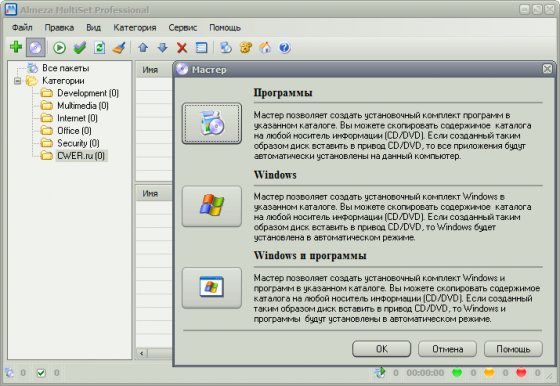
Task: Click the blue question mark help icon
Action: (x=284, y=47)
